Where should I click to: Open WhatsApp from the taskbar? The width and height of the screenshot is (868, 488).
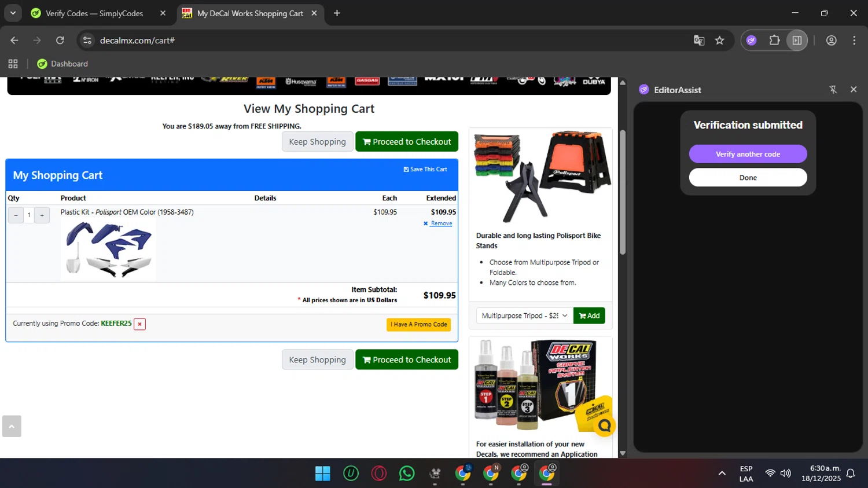407,474
